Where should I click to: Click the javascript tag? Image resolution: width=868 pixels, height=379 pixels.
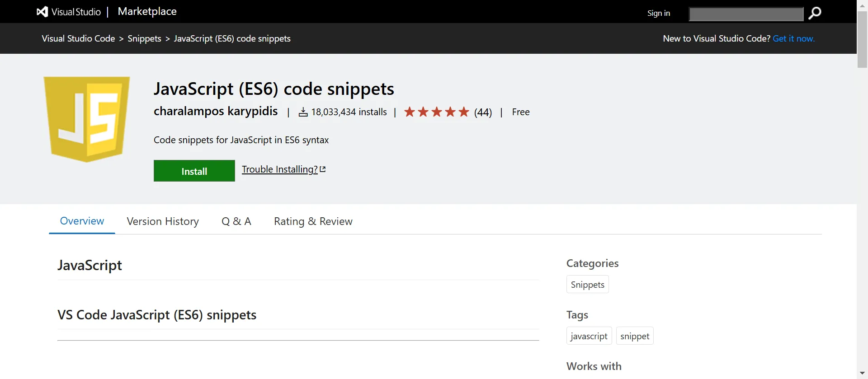589,336
